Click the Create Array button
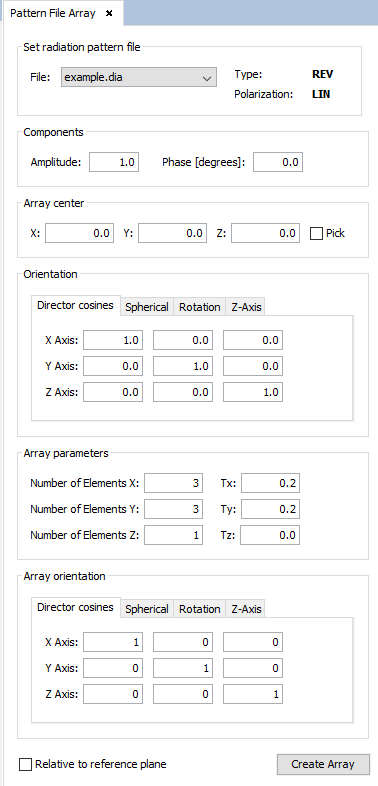This screenshot has height=786, width=378. point(323,764)
